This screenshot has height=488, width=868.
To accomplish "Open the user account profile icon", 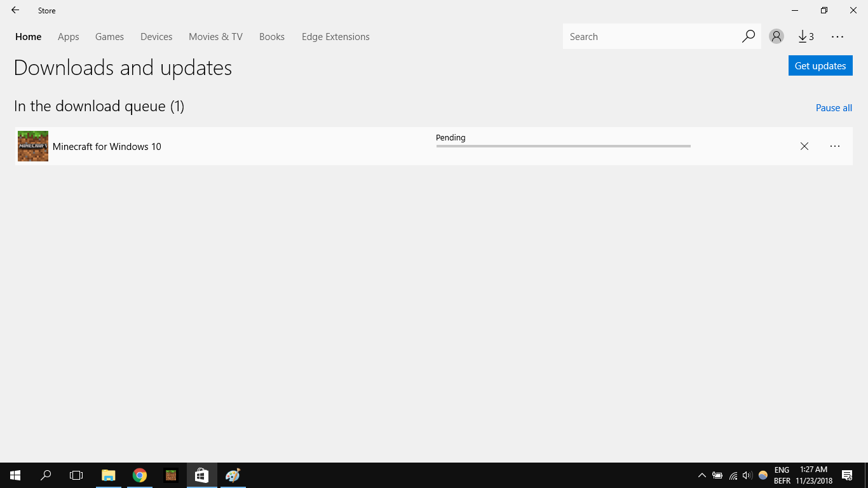I will 776,37.
